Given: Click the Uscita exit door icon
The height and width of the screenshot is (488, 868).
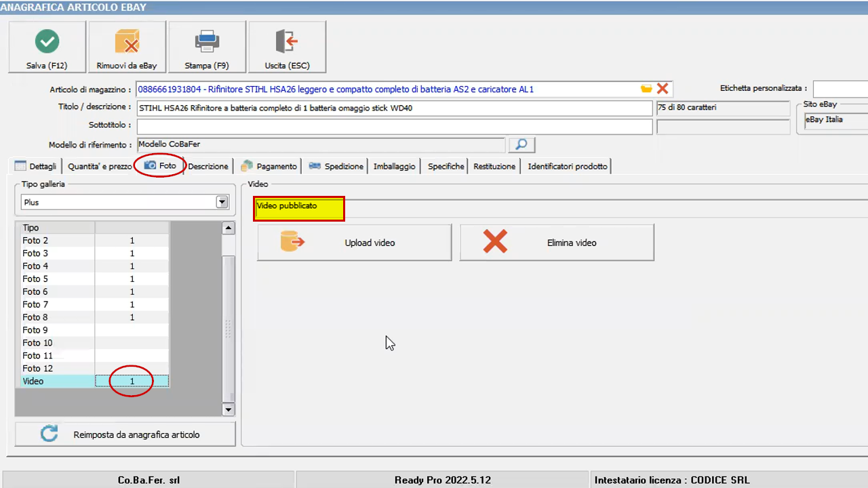Looking at the screenshot, I should pos(287,41).
